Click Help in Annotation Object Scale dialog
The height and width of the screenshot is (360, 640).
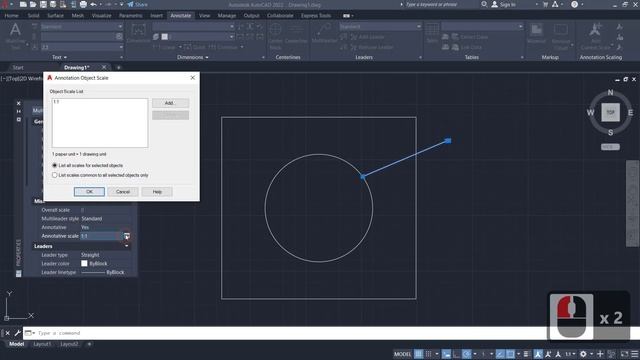[x=157, y=191]
